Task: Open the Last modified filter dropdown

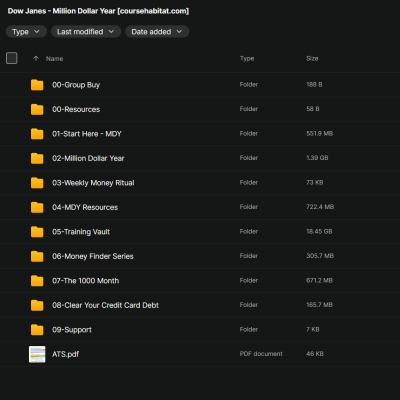Action: (x=86, y=32)
